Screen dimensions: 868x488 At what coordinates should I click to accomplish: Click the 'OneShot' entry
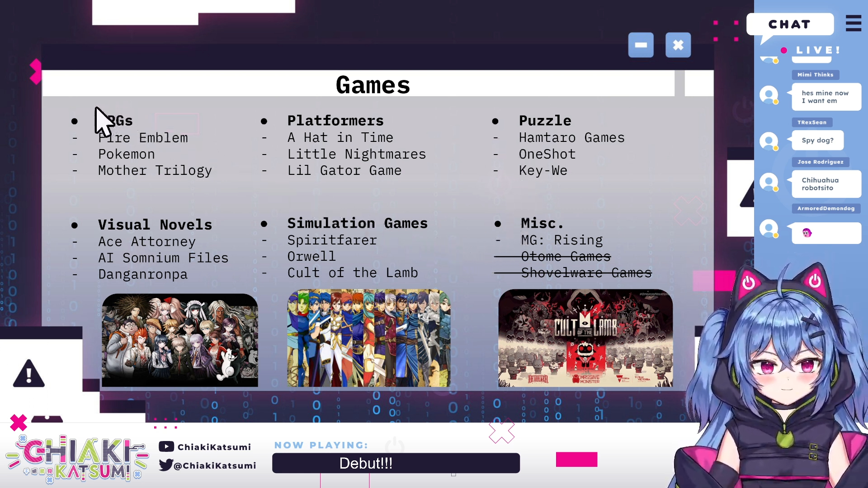(547, 154)
